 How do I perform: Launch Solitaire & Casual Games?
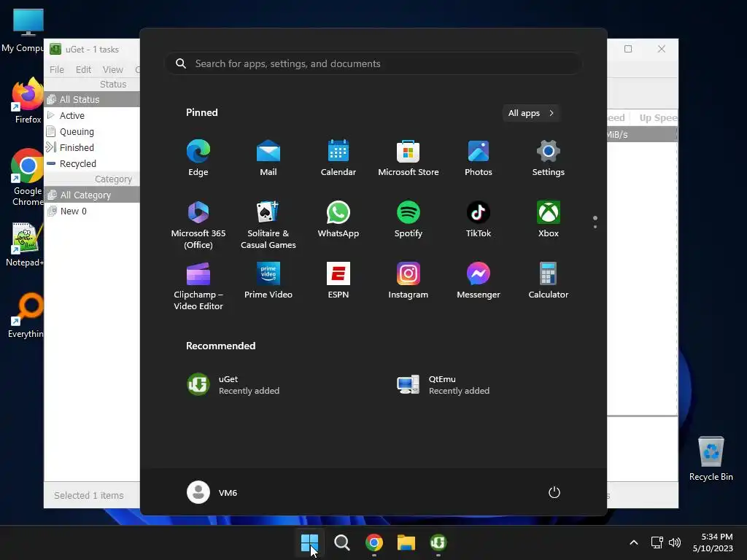click(x=268, y=225)
